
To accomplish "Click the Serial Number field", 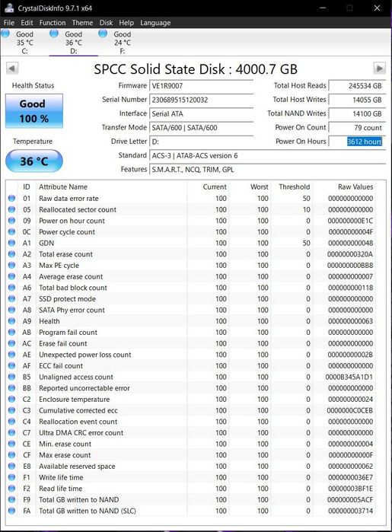I will point(201,100).
